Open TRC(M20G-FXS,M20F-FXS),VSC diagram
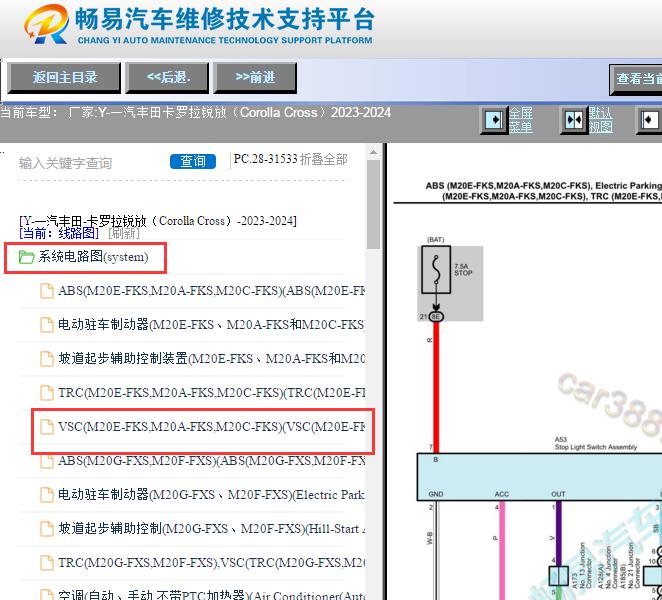The image size is (662, 600). [x=211, y=563]
